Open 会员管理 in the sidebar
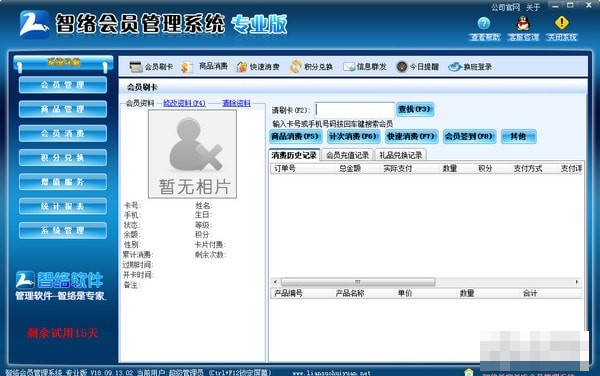 click(x=63, y=85)
